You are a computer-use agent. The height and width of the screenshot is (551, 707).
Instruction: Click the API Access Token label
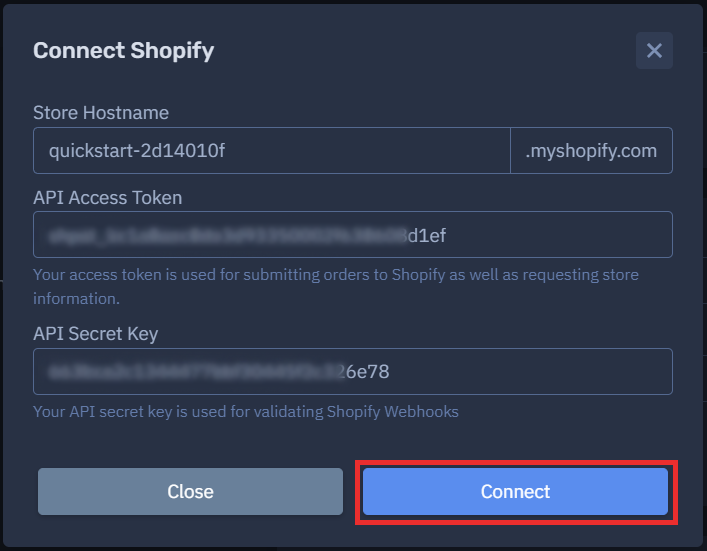[x=107, y=197]
